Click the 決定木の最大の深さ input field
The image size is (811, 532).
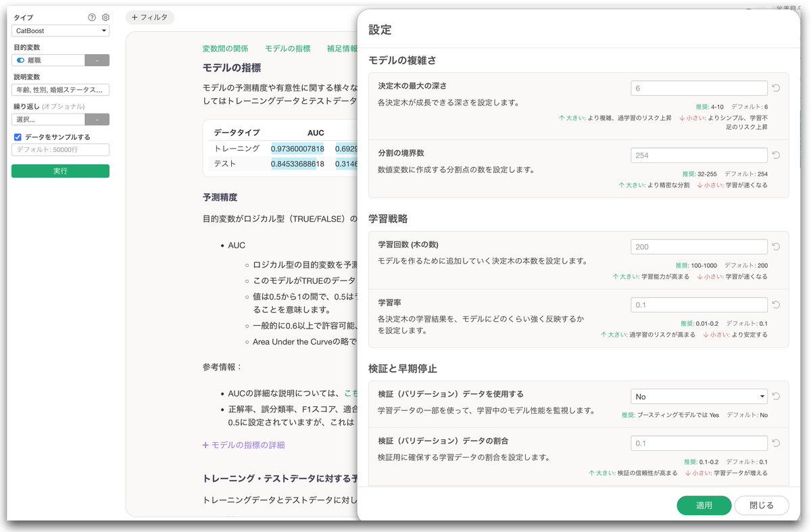[x=699, y=88]
